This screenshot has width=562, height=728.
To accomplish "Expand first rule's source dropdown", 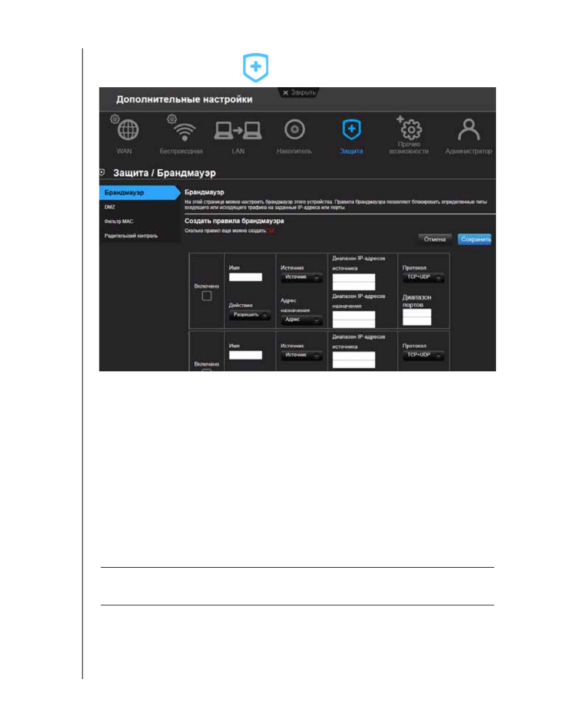I will tap(302, 277).
